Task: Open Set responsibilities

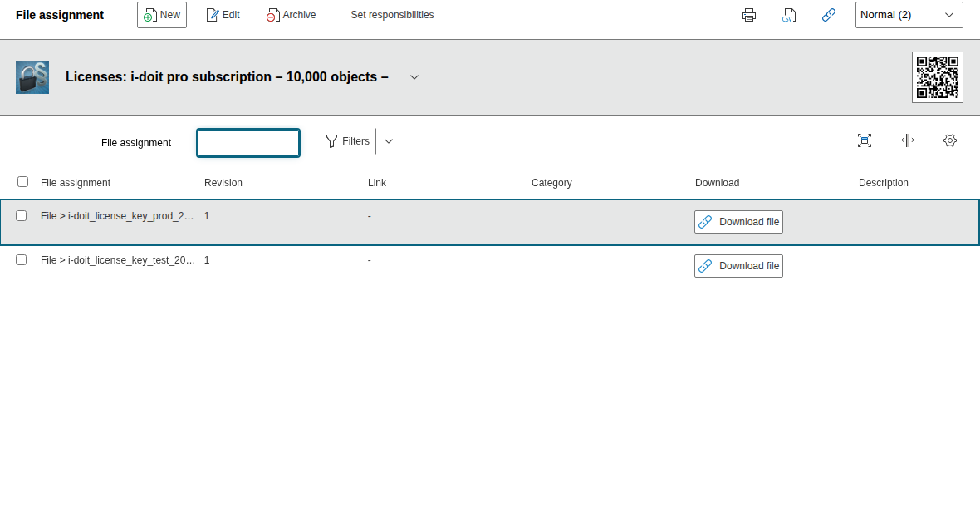Action: click(392, 15)
